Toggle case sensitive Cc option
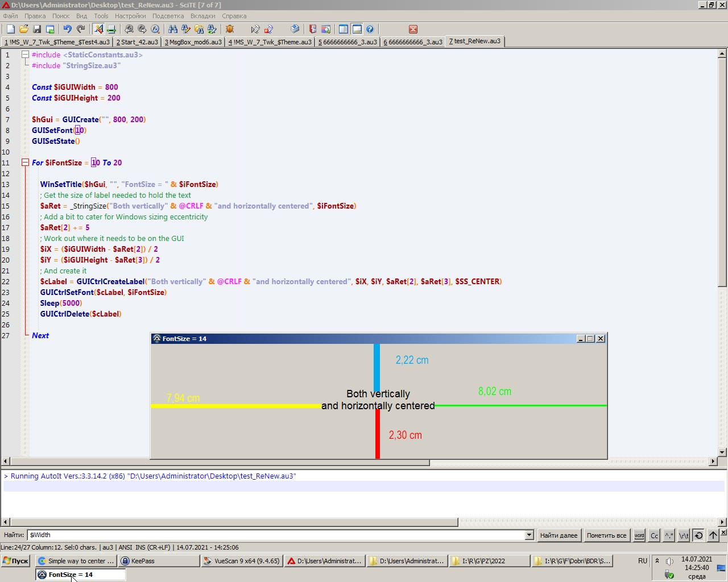This screenshot has height=582, width=728. tap(654, 535)
